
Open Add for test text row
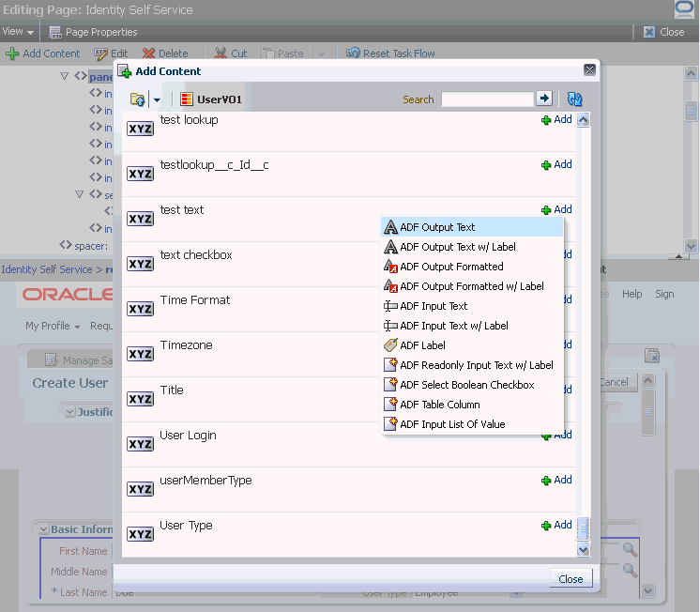(556, 209)
